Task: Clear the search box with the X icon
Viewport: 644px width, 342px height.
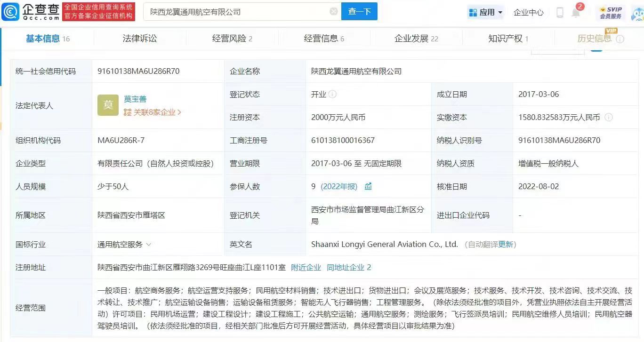Action: pos(333,12)
